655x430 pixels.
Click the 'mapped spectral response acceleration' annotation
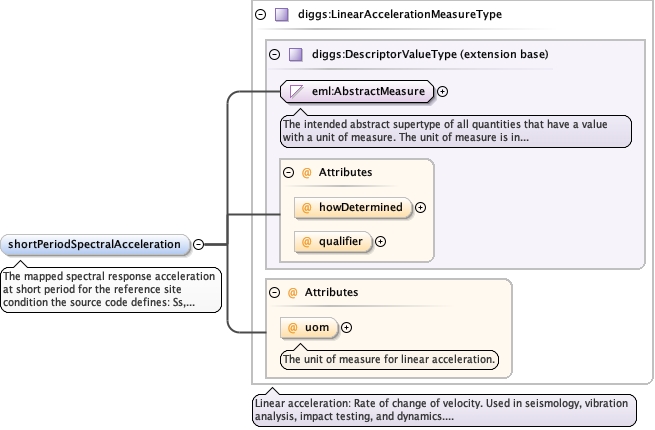(x=111, y=290)
